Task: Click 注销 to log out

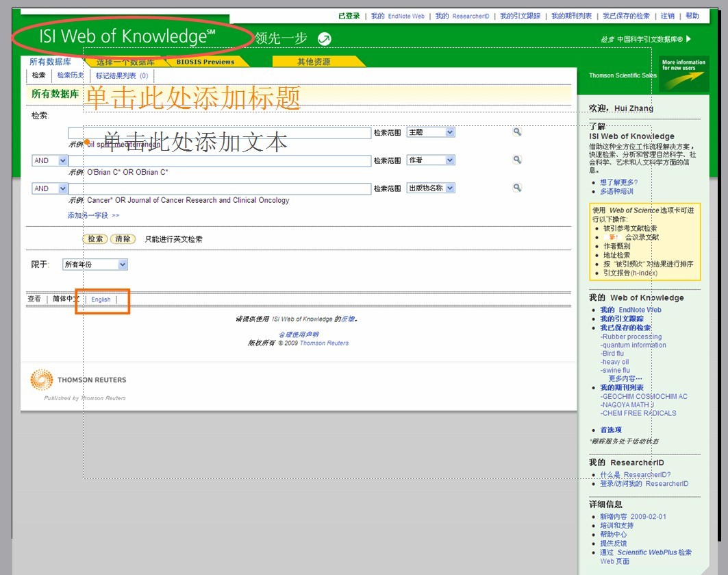Action: 667,16
